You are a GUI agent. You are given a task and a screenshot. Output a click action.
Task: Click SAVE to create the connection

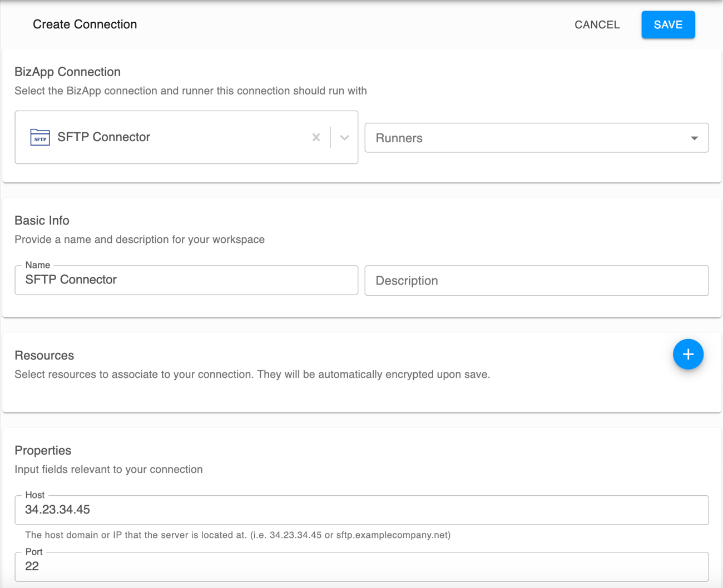(668, 24)
